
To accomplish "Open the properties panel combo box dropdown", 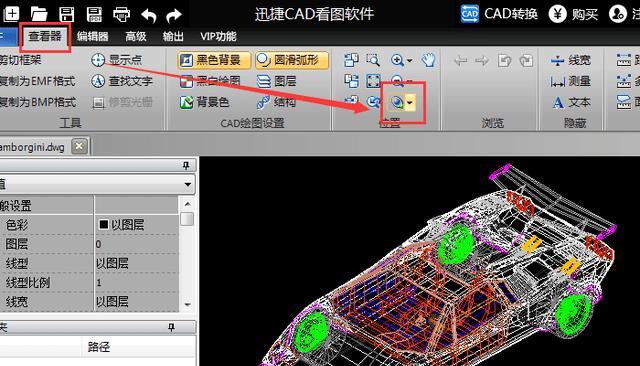I will 187,184.
